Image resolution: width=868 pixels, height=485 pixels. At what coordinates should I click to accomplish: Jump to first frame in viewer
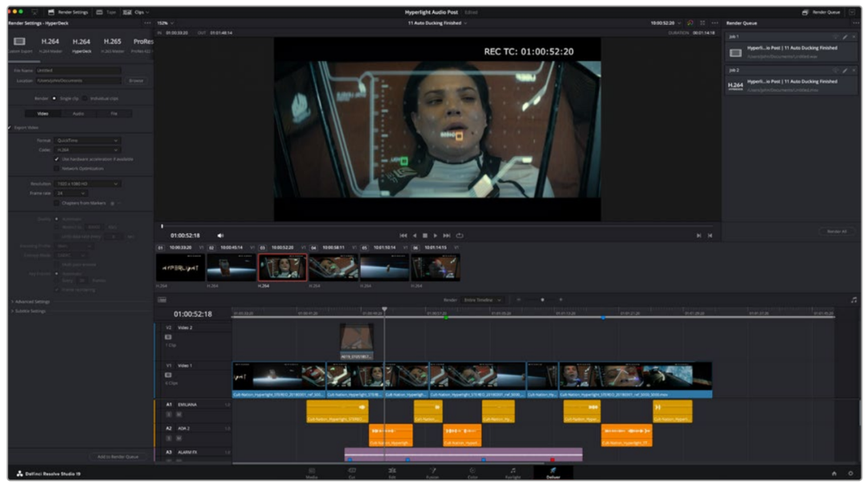(x=403, y=236)
